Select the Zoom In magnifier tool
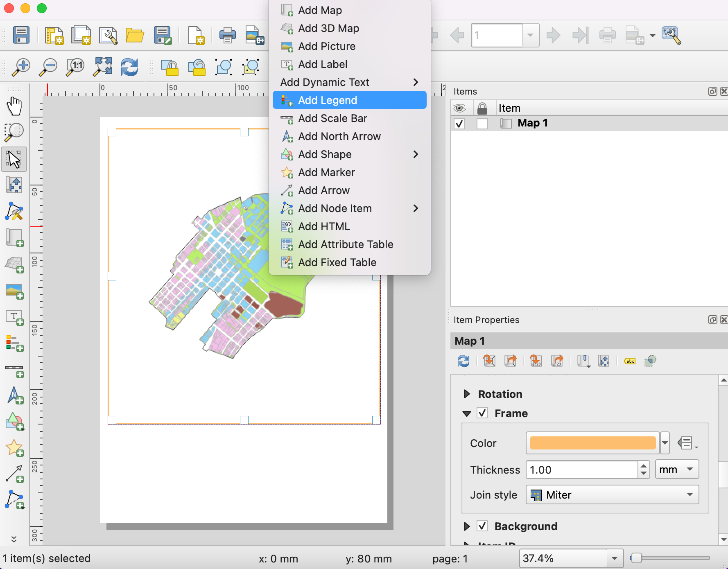The image size is (728, 569). pos(21,67)
